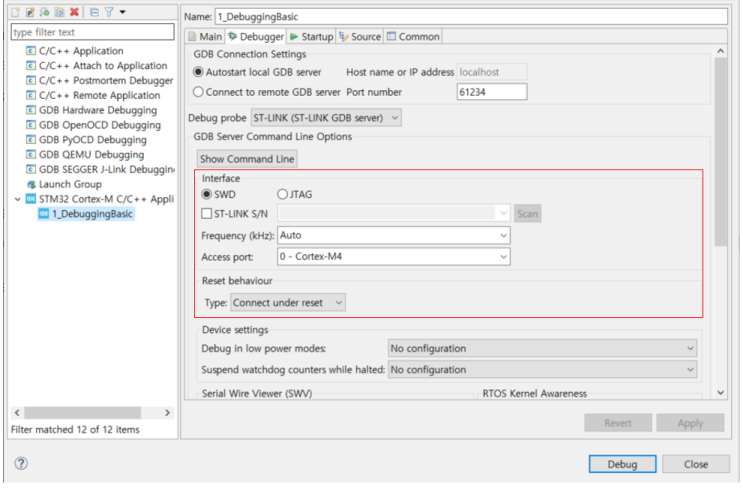This screenshot has height=488, width=743.
Task: Click scroll down arrow of settings panel
Action: (721, 393)
